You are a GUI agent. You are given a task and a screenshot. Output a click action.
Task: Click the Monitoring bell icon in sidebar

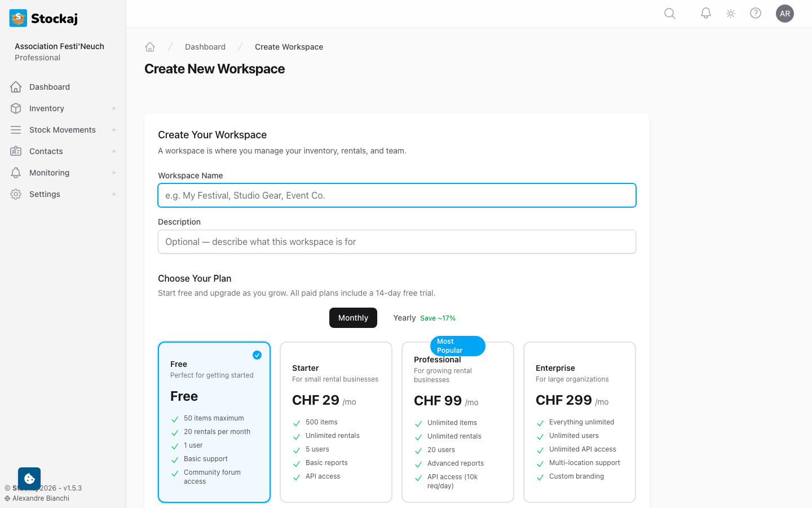[x=16, y=173]
